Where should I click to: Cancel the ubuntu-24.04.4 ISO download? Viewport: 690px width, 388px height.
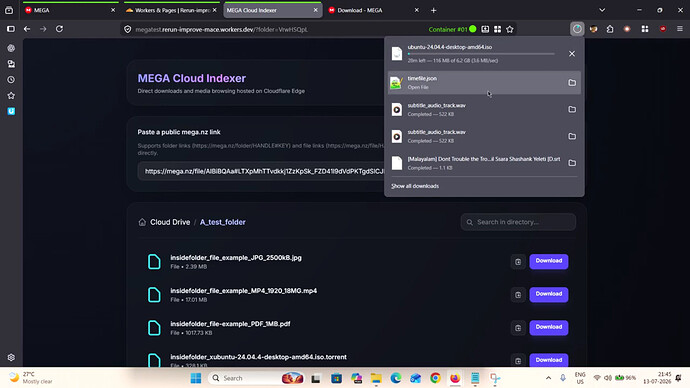pos(572,54)
